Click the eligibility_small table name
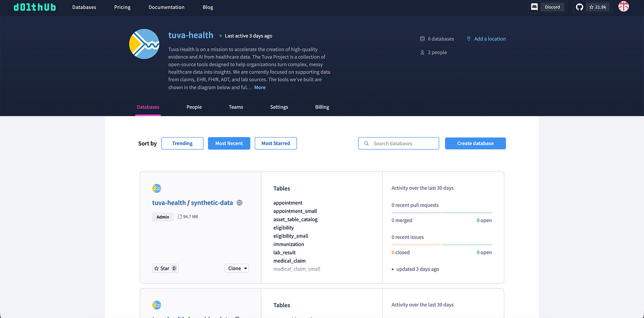The height and width of the screenshot is (318, 644). pyautogui.click(x=291, y=236)
